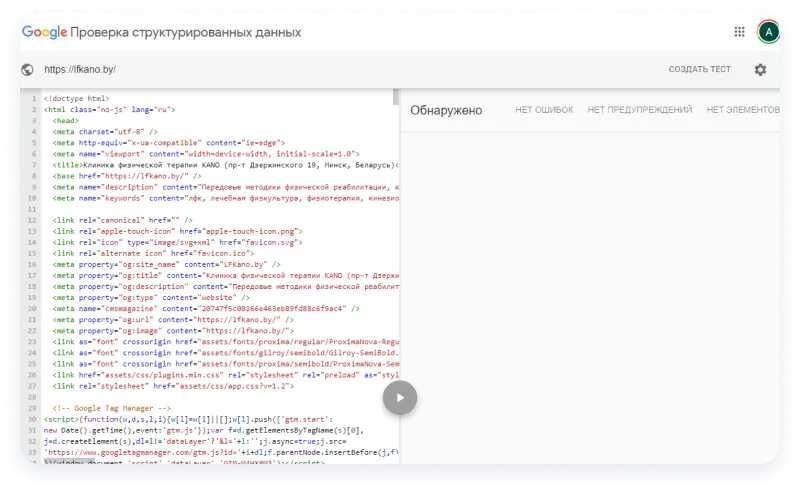Click the meta name="keywords" line
The width and height of the screenshot is (800, 492).
point(226,198)
